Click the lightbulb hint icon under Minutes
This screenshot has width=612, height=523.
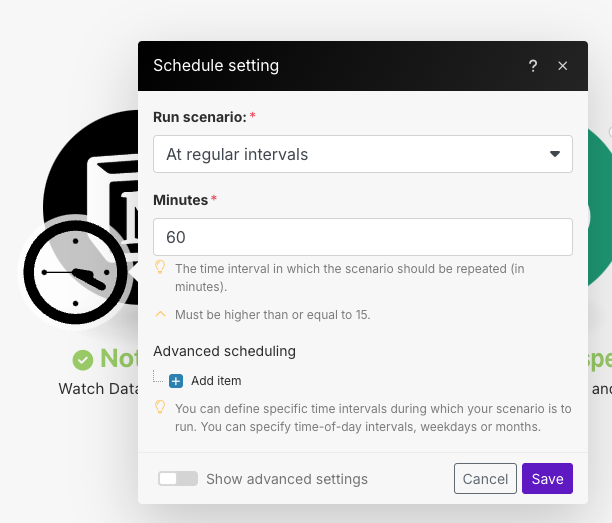point(160,268)
